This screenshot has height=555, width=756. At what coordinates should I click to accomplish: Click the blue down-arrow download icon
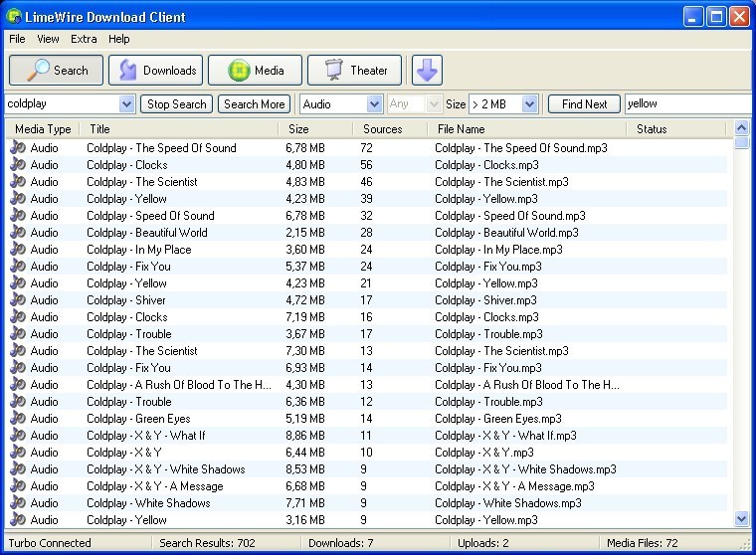point(427,70)
